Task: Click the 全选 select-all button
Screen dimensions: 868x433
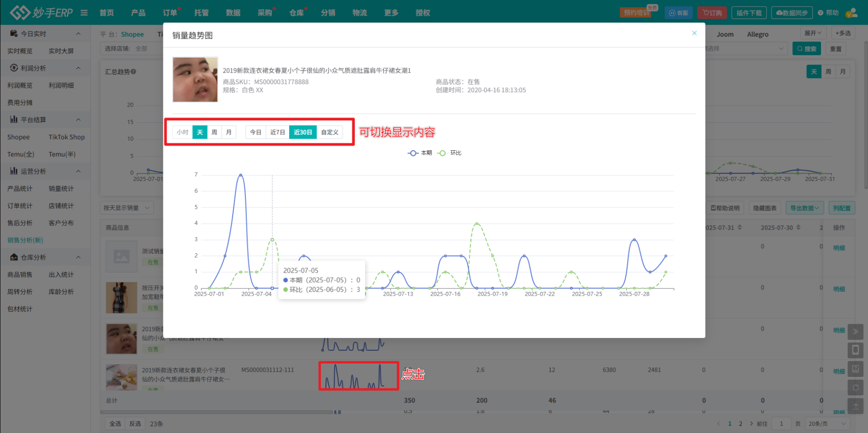Action: tap(115, 423)
